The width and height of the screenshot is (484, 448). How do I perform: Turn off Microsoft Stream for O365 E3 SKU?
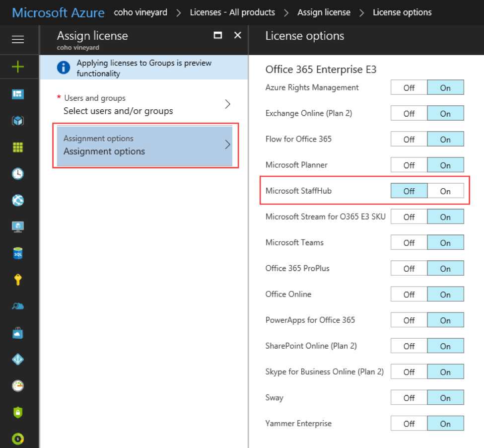(x=409, y=217)
